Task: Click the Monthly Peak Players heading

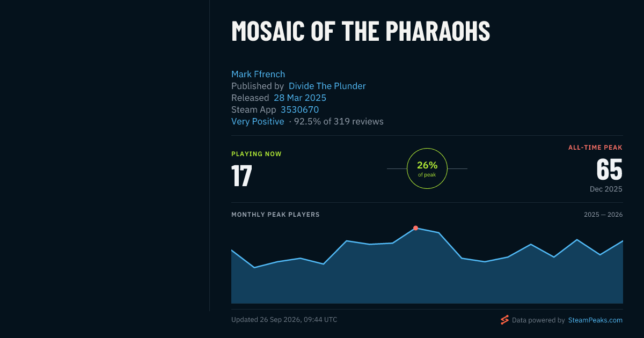Action: (x=275, y=215)
